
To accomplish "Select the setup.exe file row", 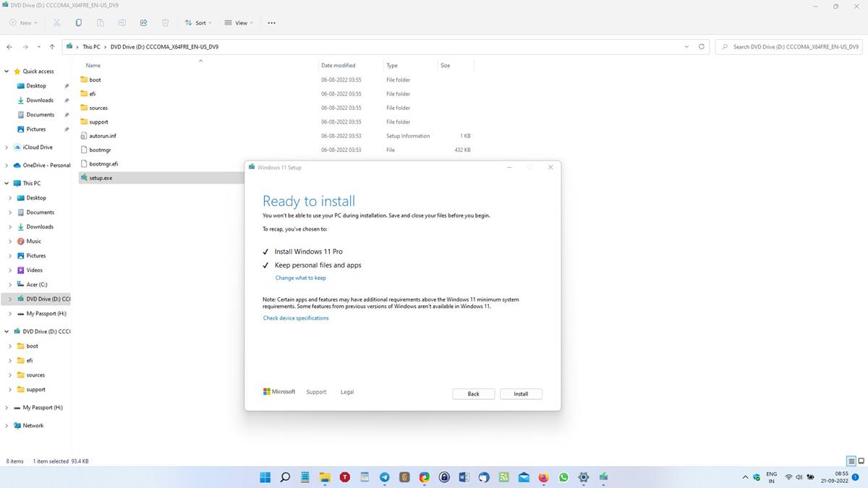I will [162, 178].
